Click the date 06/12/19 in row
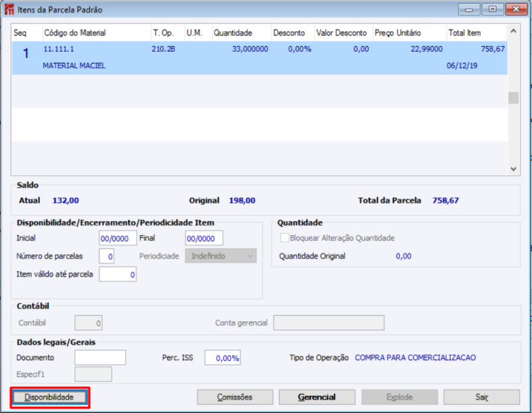Image resolution: width=532 pixels, height=413 pixels. [x=462, y=66]
